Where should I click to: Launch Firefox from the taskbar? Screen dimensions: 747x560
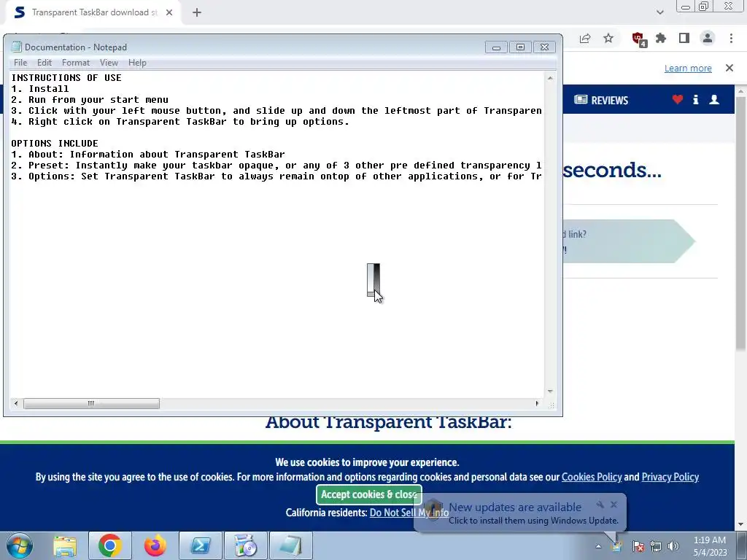[155, 545]
